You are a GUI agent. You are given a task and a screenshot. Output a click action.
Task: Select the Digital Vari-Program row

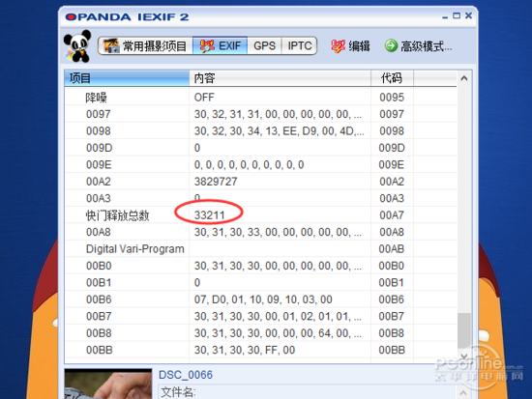tap(260, 249)
